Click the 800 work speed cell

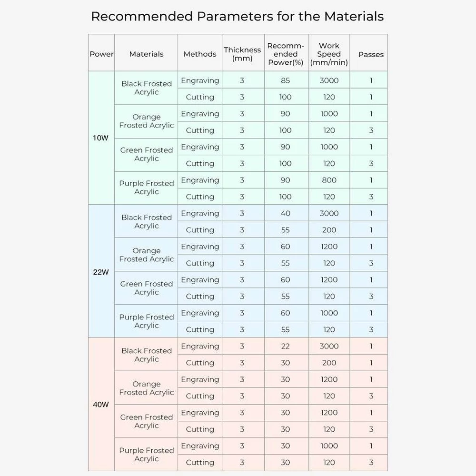pyautogui.click(x=329, y=180)
